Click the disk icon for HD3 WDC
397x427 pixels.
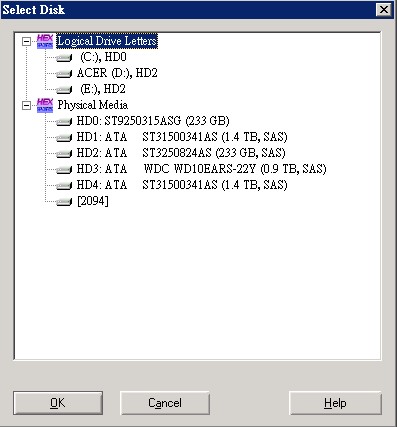[64, 170]
